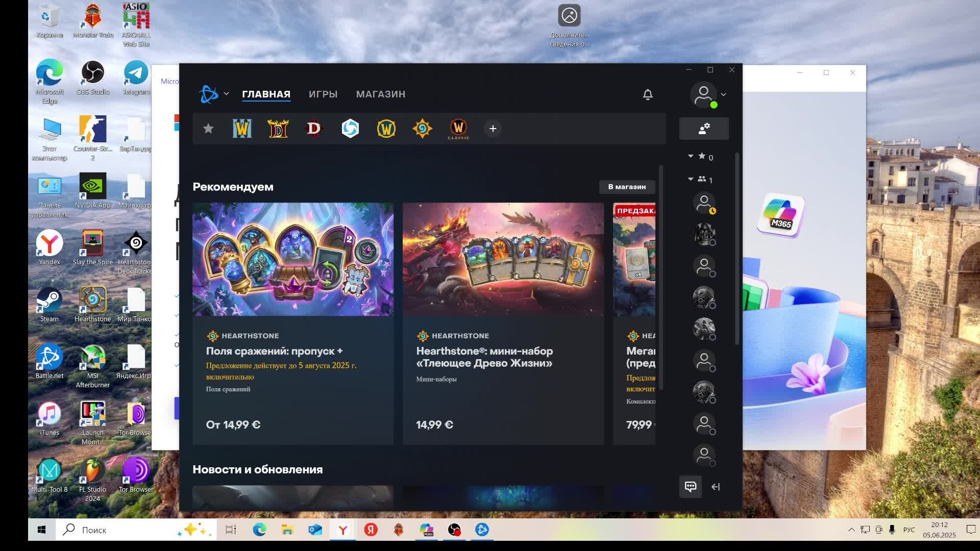980x551 pixels.
Task: Open the Diablo red D game icon
Action: (x=314, y=129)
